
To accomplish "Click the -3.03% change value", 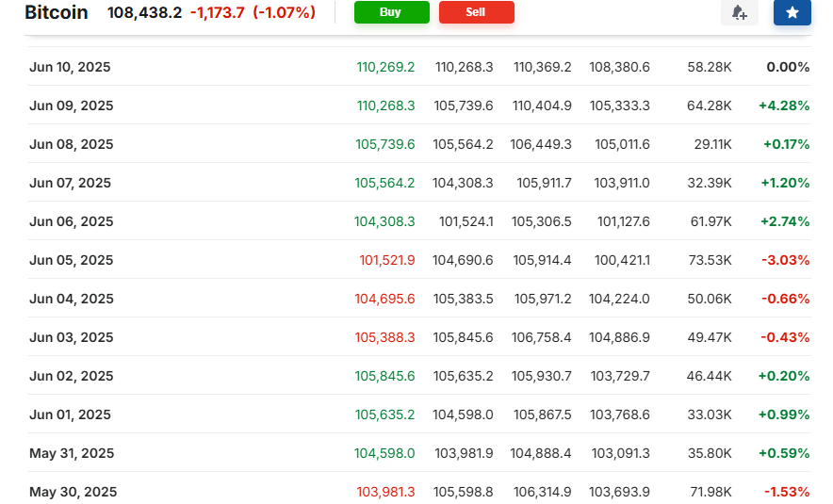I will click(785, 260).
